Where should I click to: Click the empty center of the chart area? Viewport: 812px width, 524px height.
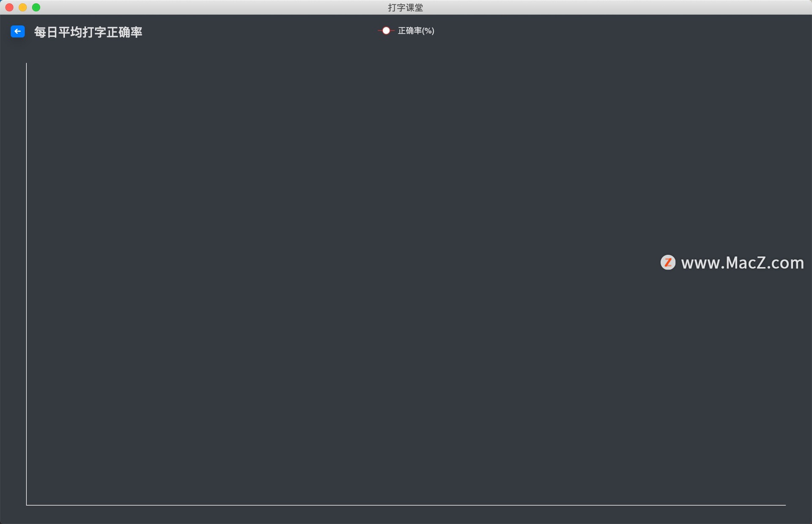(406, 284)
